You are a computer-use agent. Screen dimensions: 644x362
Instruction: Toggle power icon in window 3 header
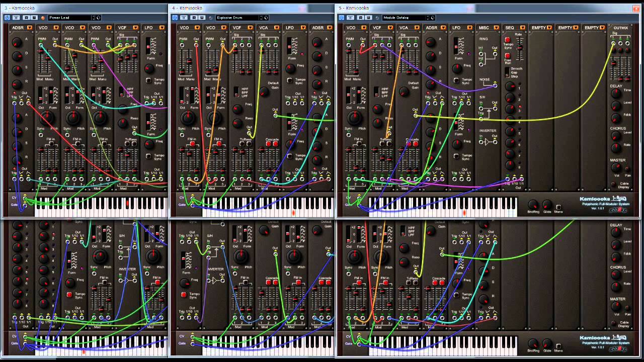(x=7, y=18)
